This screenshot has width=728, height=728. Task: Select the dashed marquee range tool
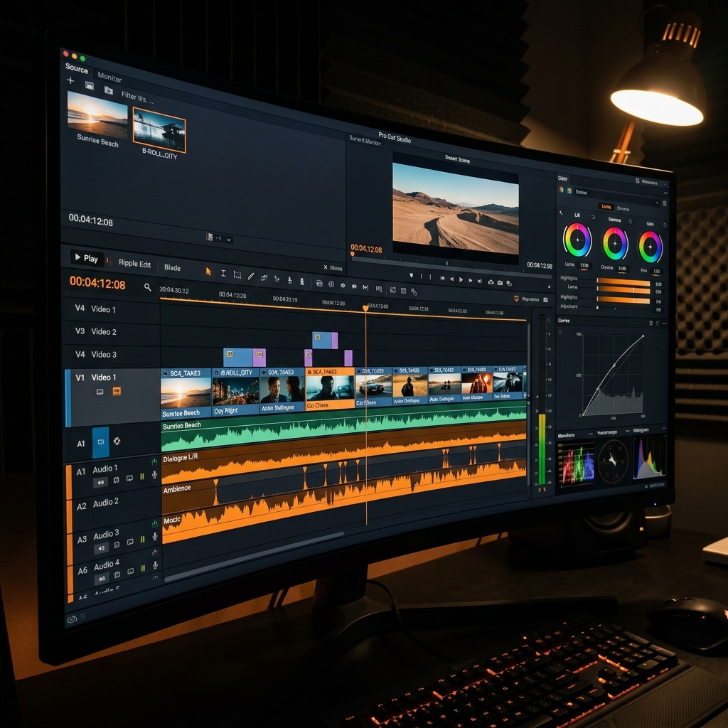(x=237, y=275)
